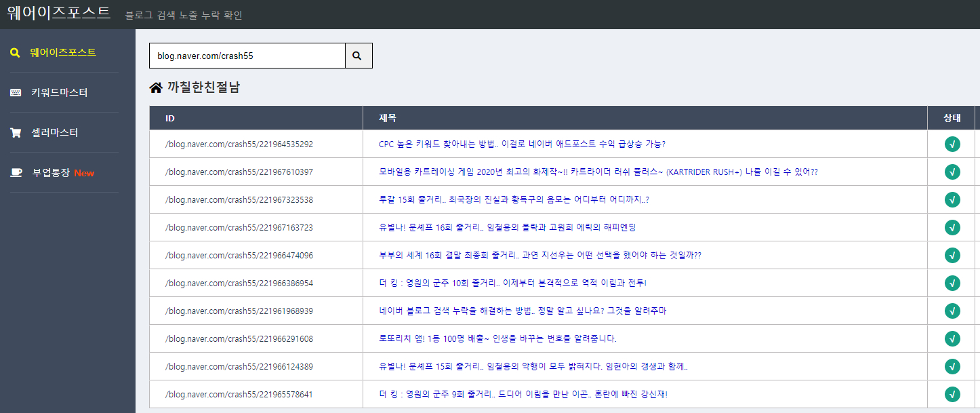Open the 웨어이즈포스트 sidebar menu
The height and width of the screenshot is (413, 980).
[63, 52]
